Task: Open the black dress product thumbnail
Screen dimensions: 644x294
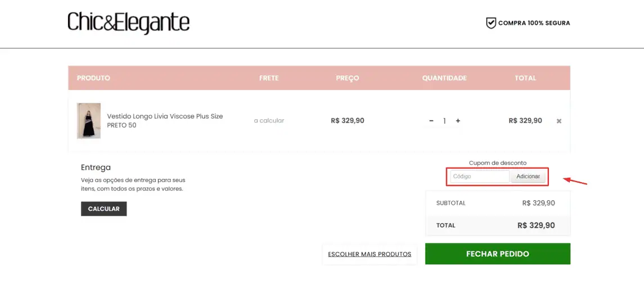Action: (89, 121)
